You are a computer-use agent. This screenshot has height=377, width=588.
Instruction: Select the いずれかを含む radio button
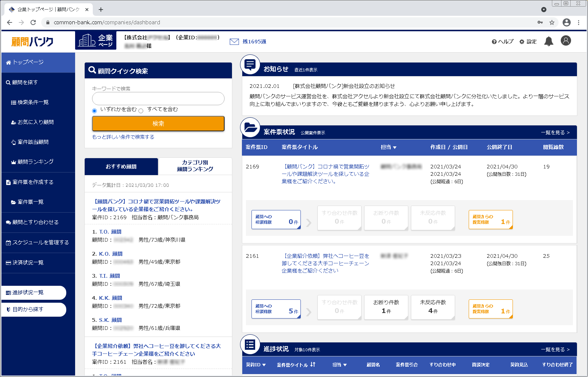click(x=95, y=111)
